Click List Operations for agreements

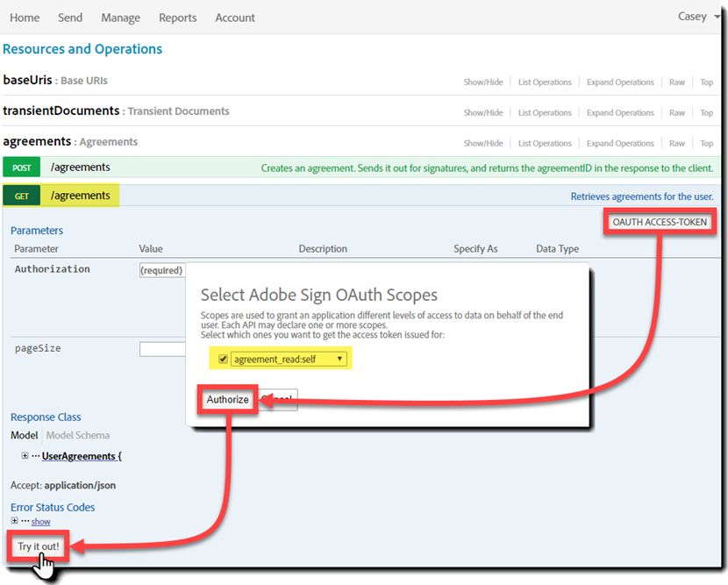(x=545, y=144)
